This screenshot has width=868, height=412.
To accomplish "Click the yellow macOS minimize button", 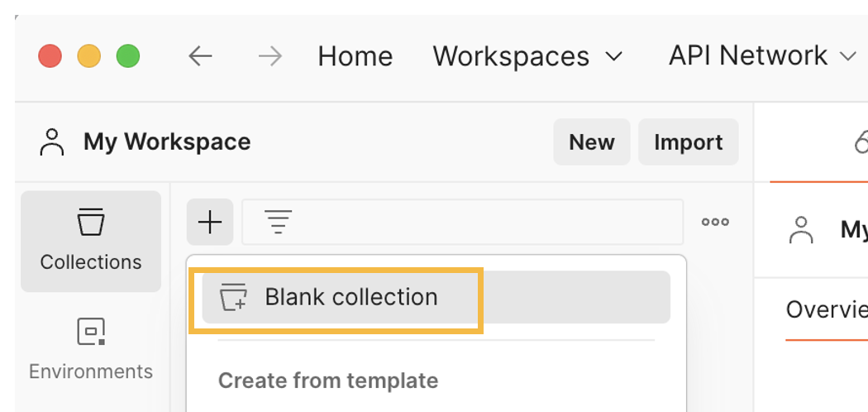I will pyautogui.click(x=88, y=56).
